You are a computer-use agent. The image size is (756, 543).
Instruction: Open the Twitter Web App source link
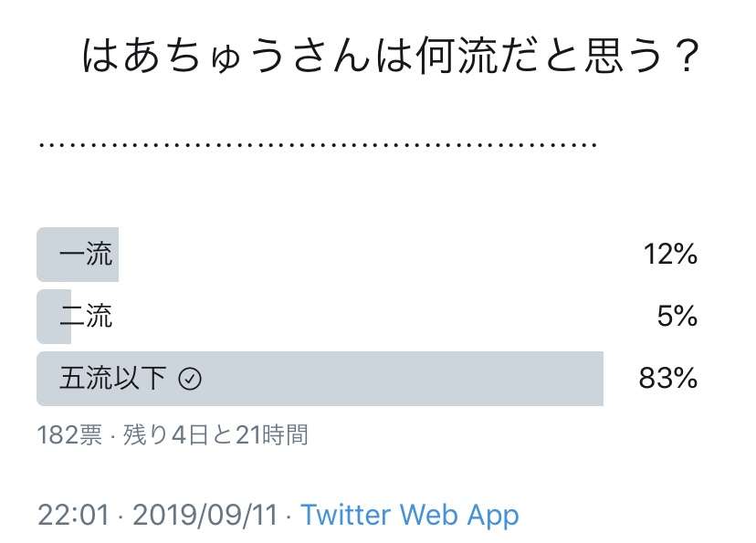point(410,515)
